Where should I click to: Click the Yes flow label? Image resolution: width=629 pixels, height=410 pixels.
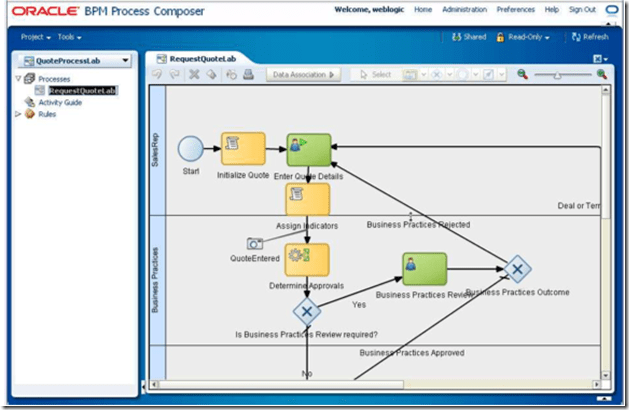coord(359,305)
